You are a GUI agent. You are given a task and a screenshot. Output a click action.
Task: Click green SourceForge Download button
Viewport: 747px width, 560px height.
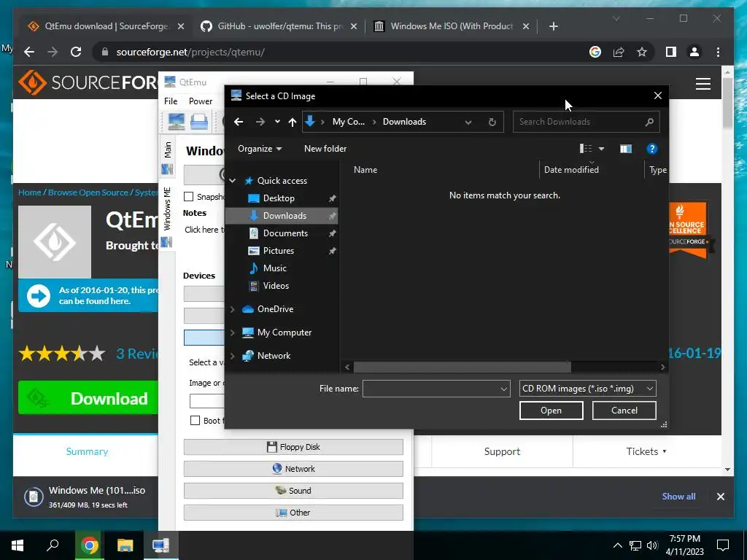88,398
